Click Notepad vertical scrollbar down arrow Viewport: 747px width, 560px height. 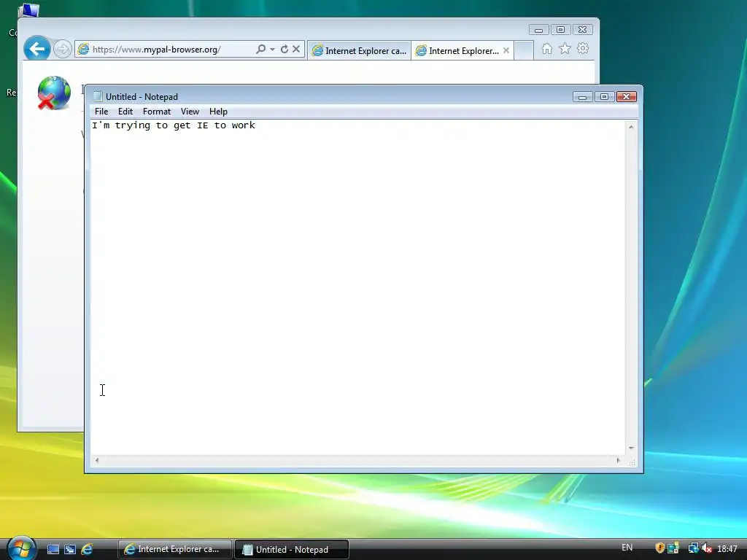pyautogui.click(x=631, y=448)
